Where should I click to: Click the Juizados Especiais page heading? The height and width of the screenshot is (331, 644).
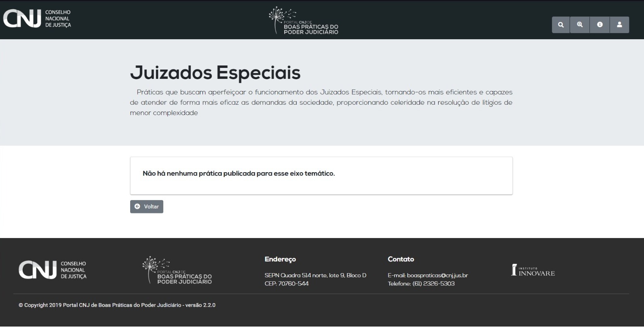(x=215, y=73)
